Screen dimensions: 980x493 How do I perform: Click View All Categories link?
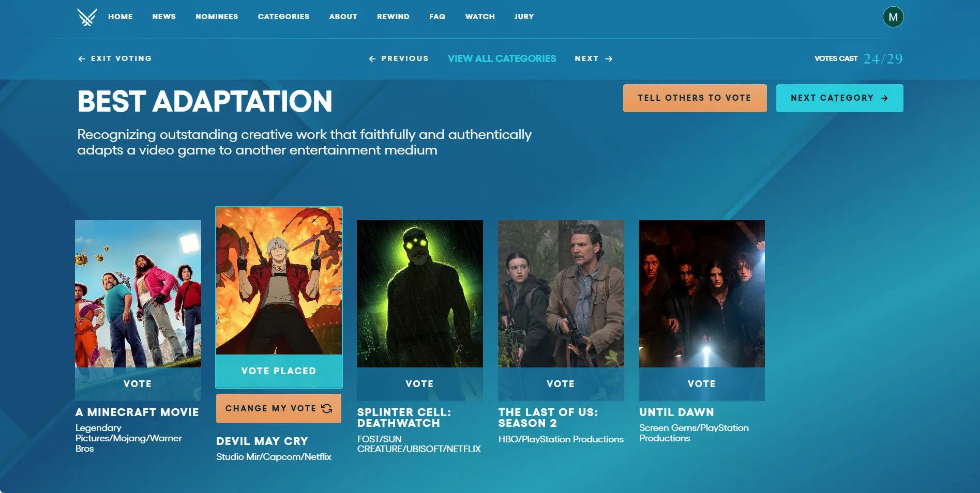click(x=502, y=58)
